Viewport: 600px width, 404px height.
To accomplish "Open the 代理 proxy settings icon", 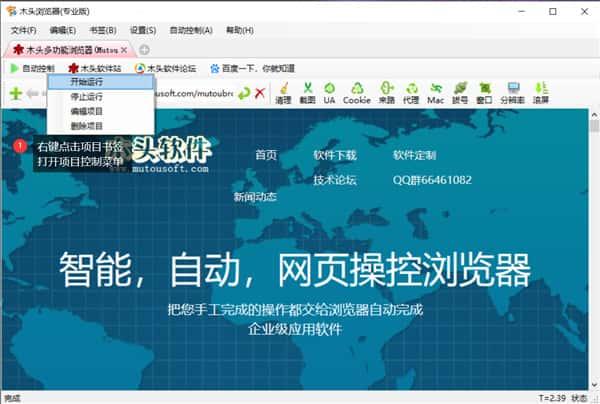I will tap(410, 92).
